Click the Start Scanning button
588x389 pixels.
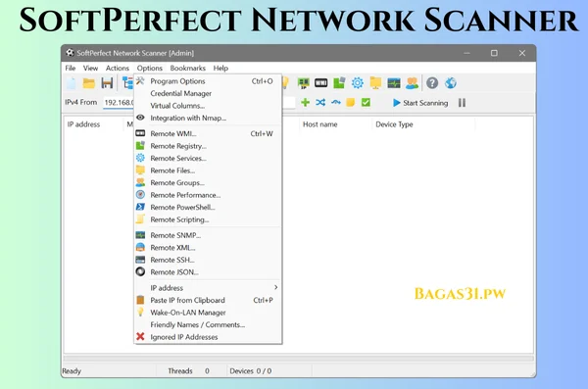(x=420, y=103)
